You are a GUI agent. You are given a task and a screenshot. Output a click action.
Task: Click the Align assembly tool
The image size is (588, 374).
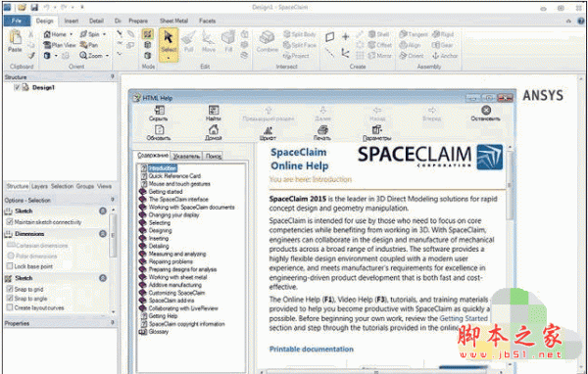coord(410,45)
